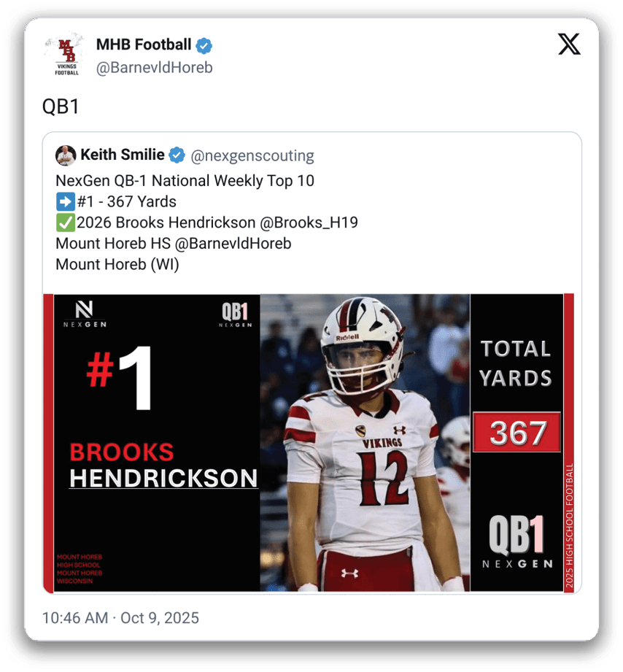Click the player photo wearing number 12
This screenshot has height=672, width=623.
tap(365, 443)
